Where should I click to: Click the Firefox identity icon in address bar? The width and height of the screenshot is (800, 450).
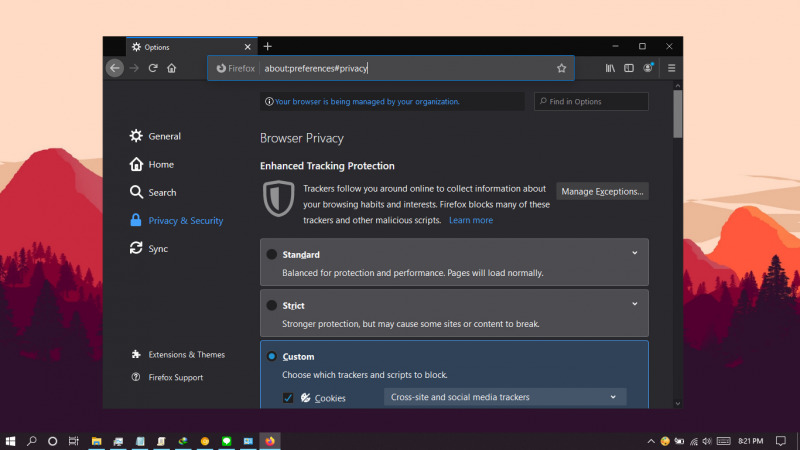[221, 68]
